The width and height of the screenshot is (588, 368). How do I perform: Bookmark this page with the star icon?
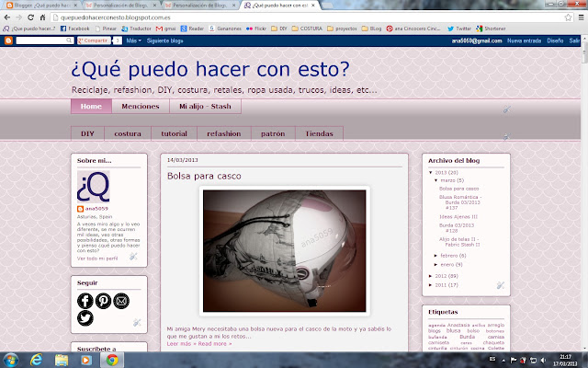pos(568,17)
